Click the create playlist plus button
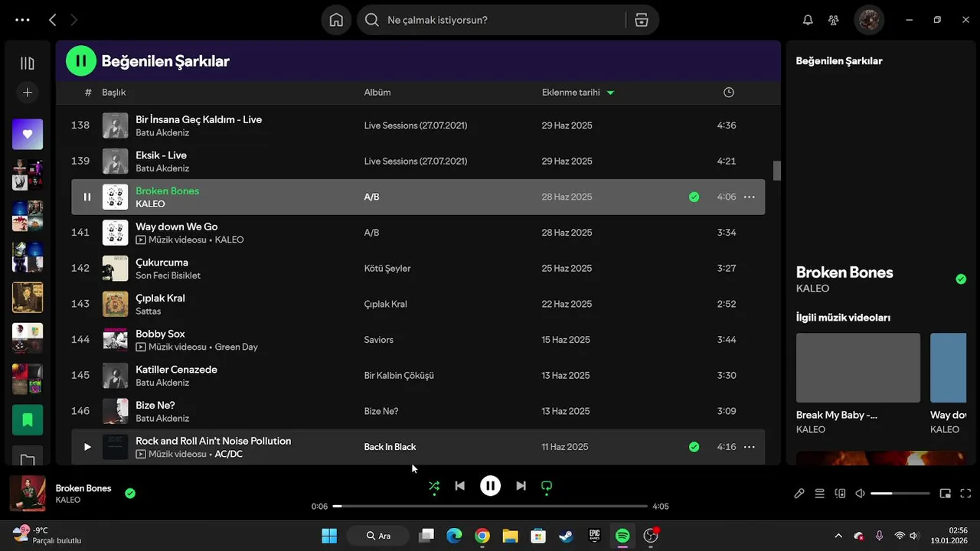The width and height of the screenshot is (980, 551). pos(28,93)
